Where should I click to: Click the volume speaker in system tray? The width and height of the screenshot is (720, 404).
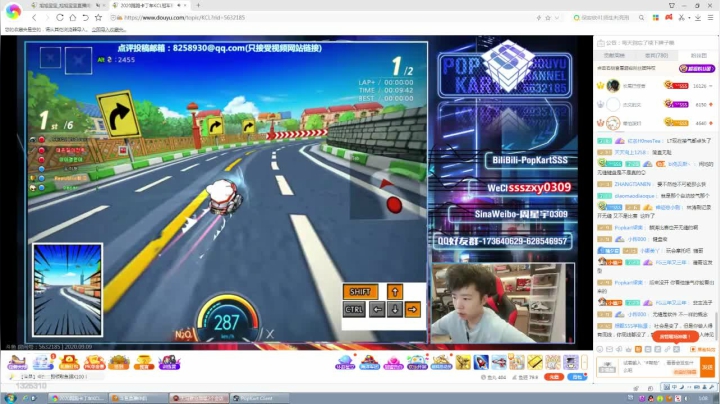pyautogui.click(x=685, y=398)
